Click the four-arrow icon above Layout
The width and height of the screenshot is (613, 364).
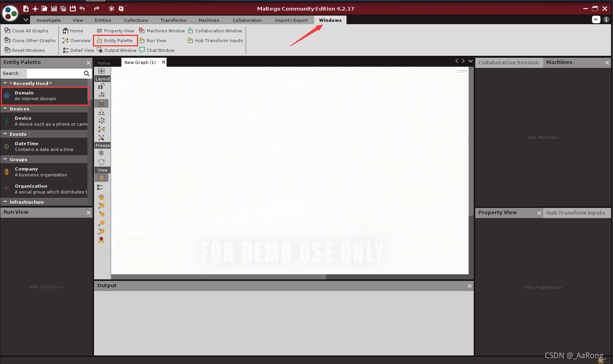[101, 71]
